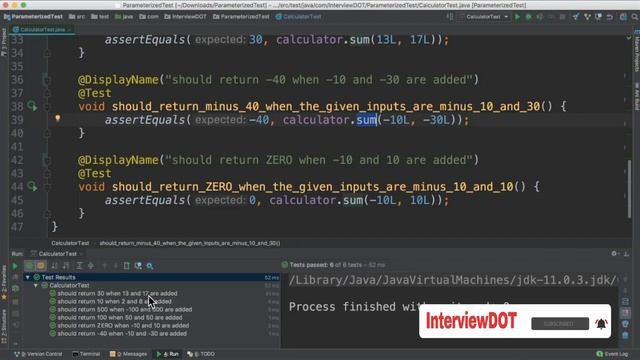Click the src breadcrumb folder
640x360 pixels.
tap(78, 17)
